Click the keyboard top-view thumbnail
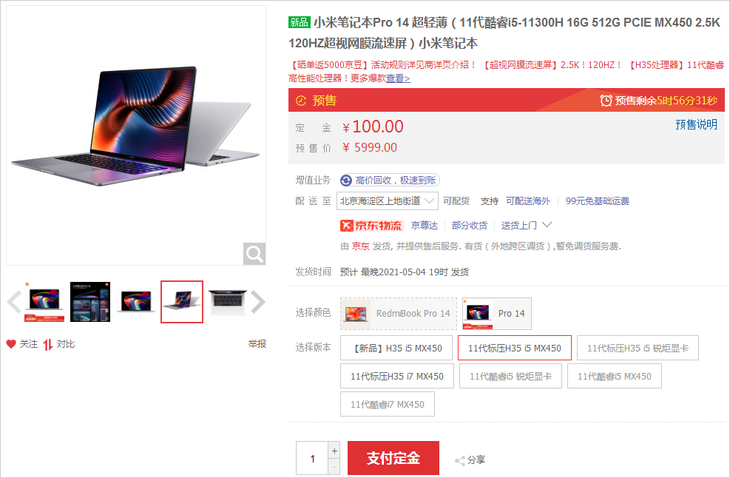The width and height of the screenshot is (730, 478). (x=227, y=302)
